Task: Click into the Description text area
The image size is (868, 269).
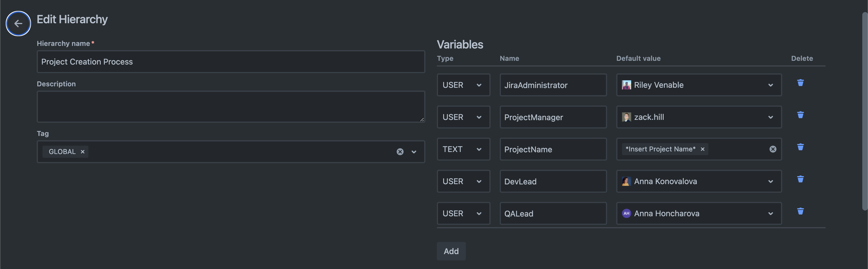Action: tap(230, 106)
